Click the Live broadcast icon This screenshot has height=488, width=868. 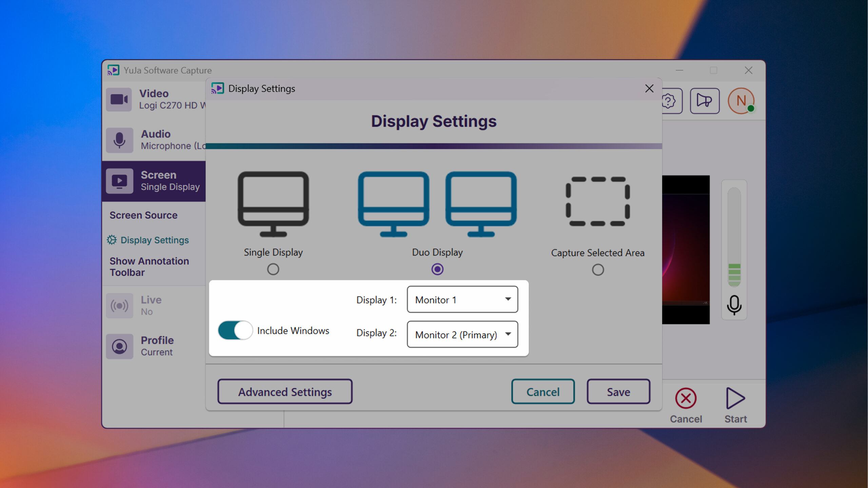pos(119,306)
